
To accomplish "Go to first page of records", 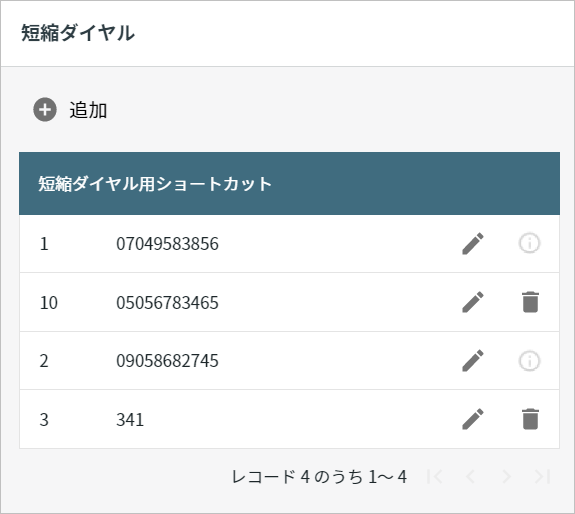I will click(x=435, y=477).
